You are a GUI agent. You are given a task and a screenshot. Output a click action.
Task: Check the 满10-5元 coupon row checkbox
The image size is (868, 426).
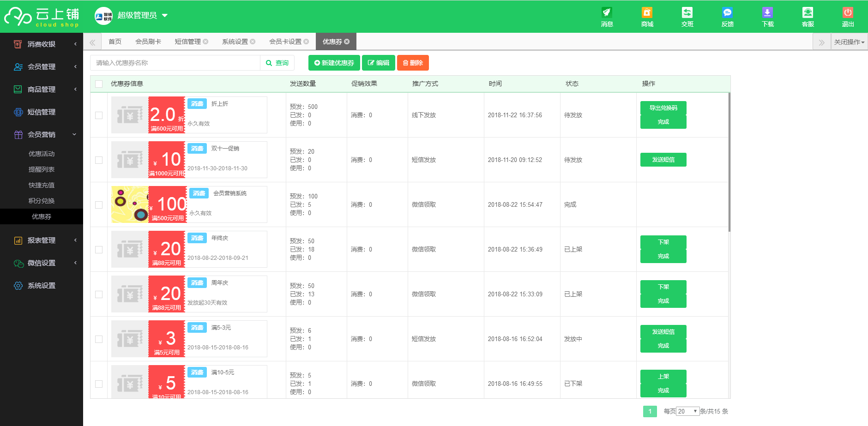99,384
